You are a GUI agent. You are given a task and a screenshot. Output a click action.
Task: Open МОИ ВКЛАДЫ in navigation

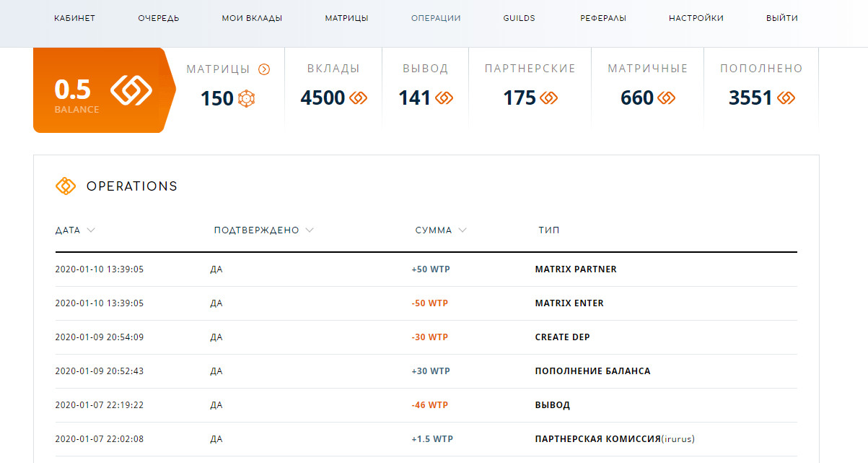[x=252, y=18]
